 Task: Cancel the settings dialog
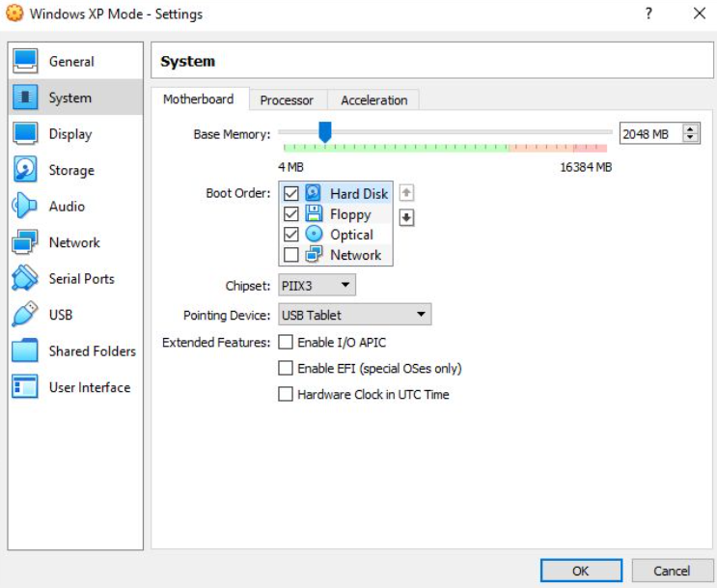coord(672,571)
